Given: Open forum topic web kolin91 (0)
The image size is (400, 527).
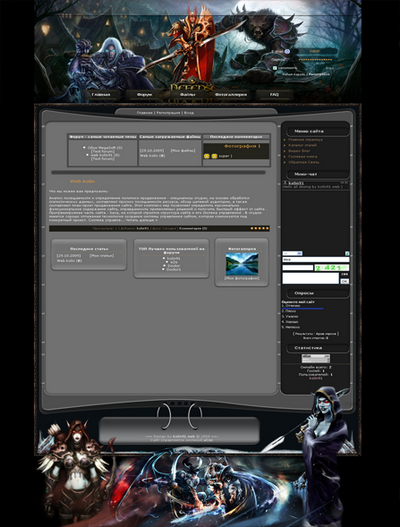Looking at the screenshot, I should [x=105, y=155].
